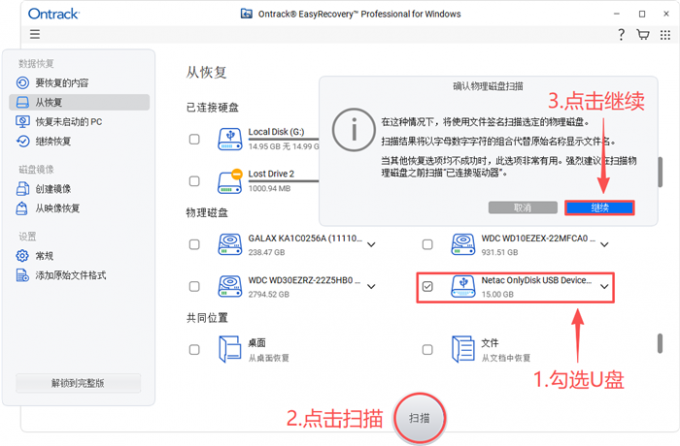680x446 pixels.
Task: Click 2794.52 GB size text
Action: point(268,294)
